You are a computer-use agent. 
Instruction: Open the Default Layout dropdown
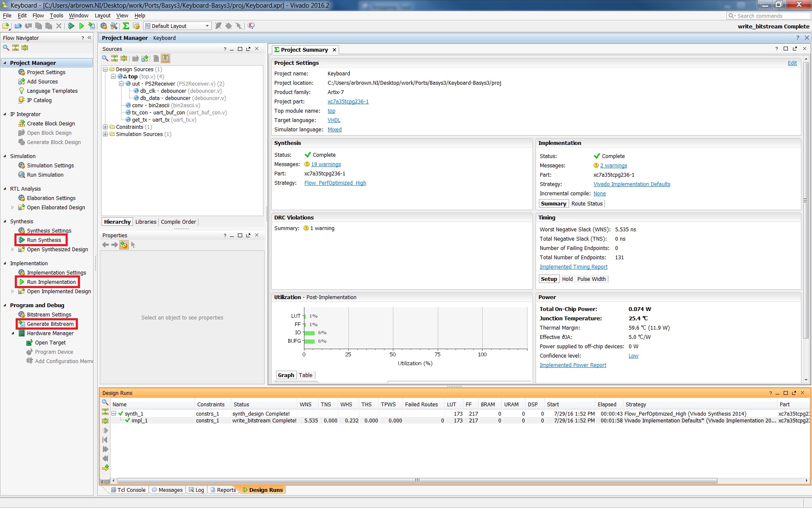[177, 26]
